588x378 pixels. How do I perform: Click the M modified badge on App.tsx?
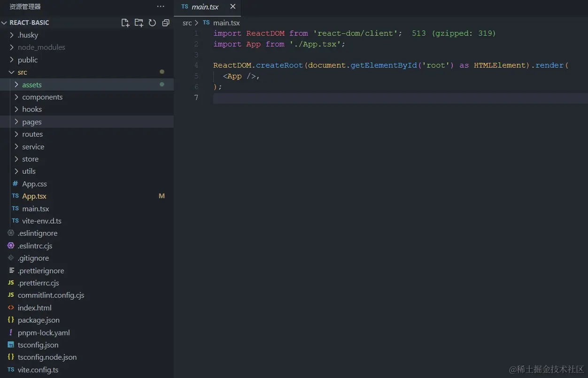click(x=162, y=196)
